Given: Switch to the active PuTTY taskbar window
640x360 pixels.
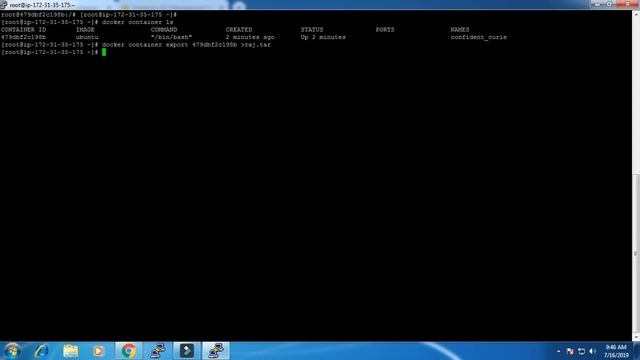Looking at the screenshot, I should pos(216,351).
